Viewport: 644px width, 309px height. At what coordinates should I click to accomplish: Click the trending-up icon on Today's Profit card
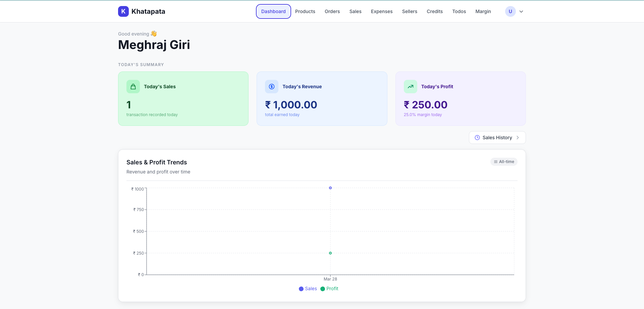click(410, 86)
